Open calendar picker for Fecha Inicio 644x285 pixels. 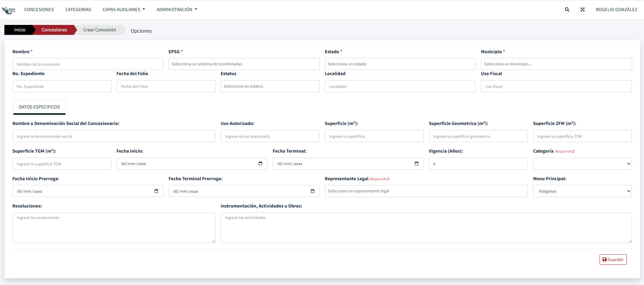pyautogui.click(x=260, y=164)
